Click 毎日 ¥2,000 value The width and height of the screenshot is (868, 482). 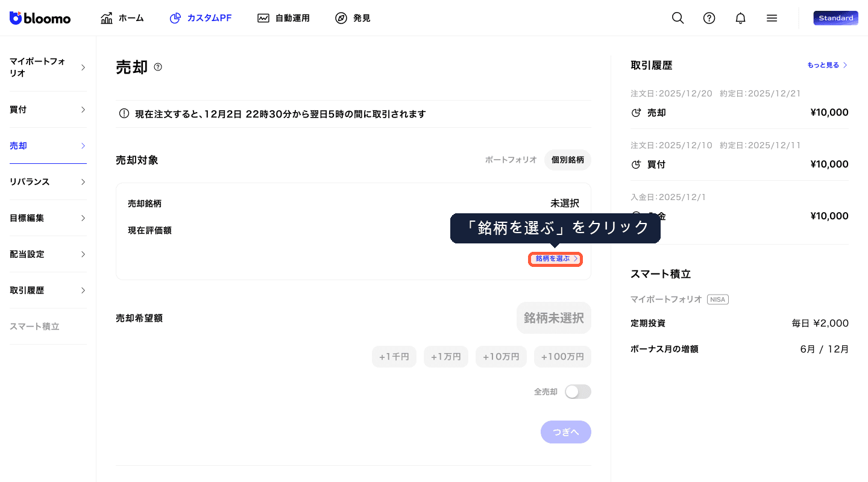pyautogui.click(x=820, y=324)
